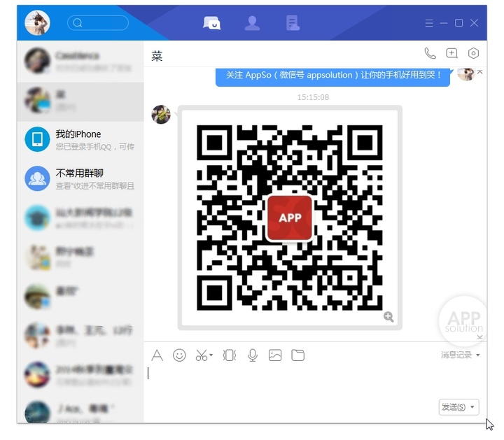
Task: Open 消息记录 message history
Action: (456, 355)
